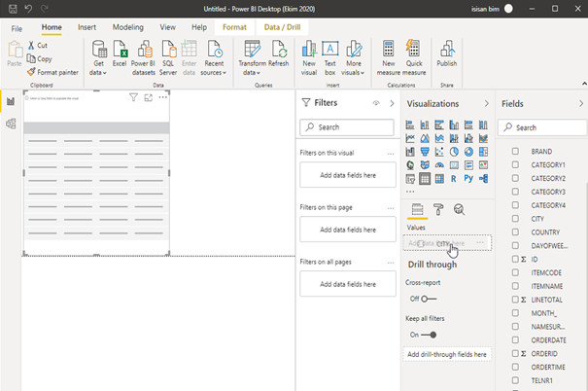
Task: Toggle the Cross-report switch on
Action: [x=429, y=299]
